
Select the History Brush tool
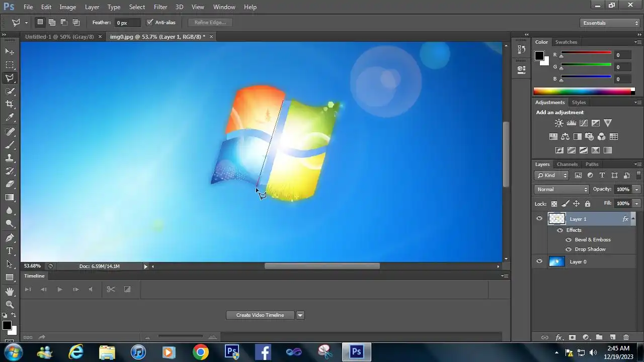click(10, 171)
